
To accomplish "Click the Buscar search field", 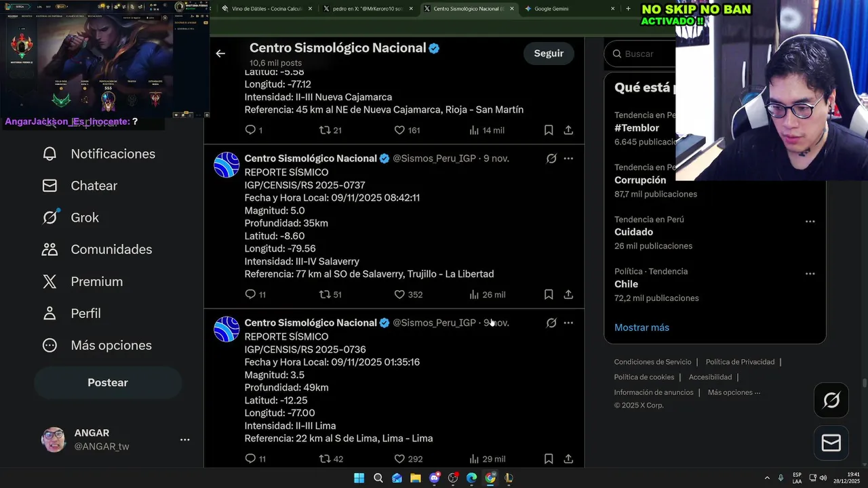I will pyautogui.click(x=641, y=54).
